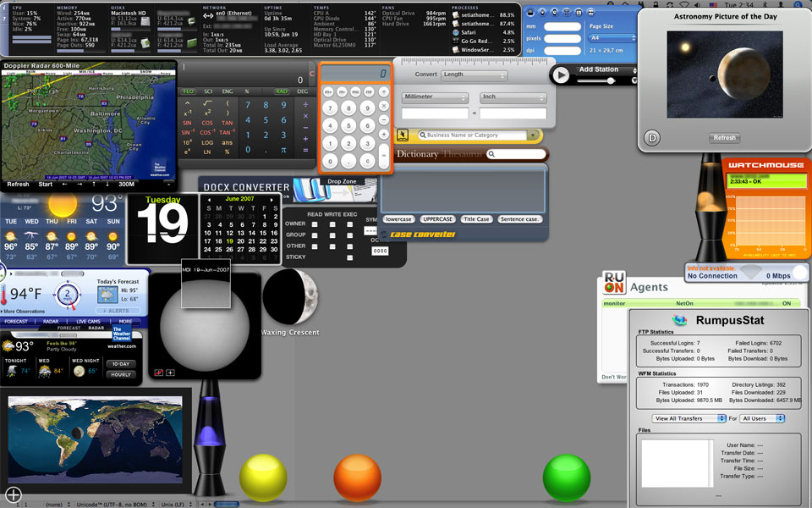Click the radio widget play button
This screenshot has width=812, height=508.
tap(560, 75)
